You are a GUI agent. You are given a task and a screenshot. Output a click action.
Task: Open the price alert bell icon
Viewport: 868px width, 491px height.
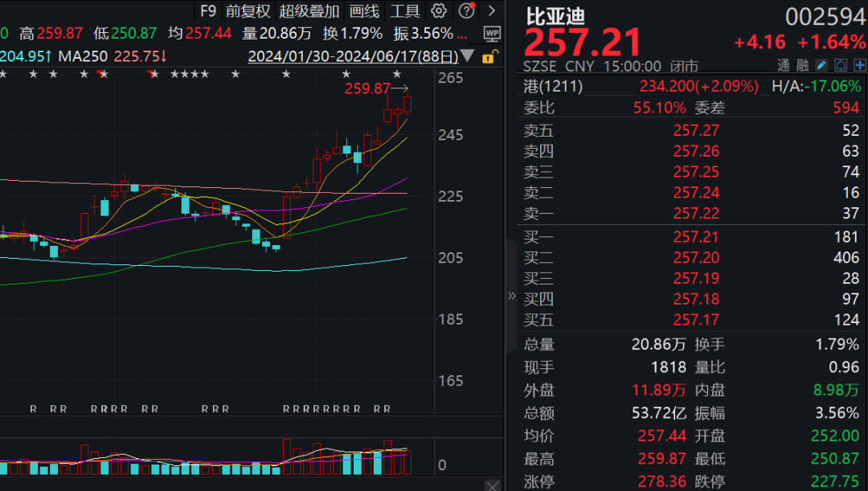pyautogui.click(x=839, y=65)
